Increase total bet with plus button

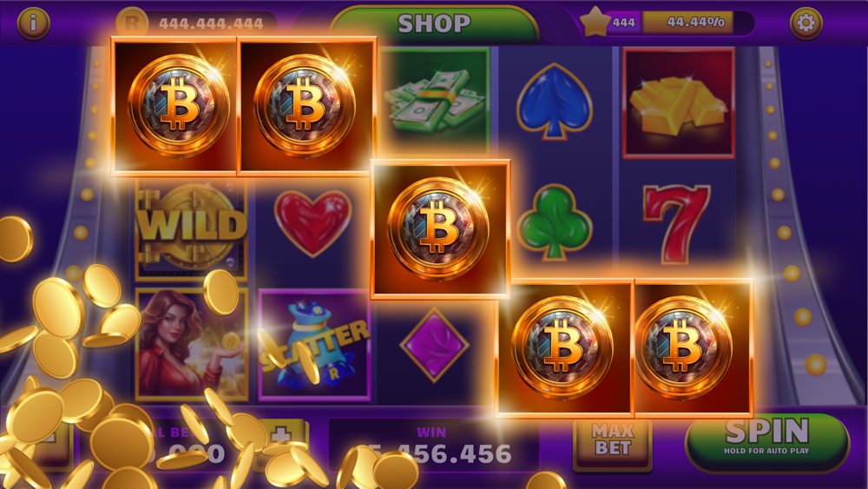coord(281,438)
